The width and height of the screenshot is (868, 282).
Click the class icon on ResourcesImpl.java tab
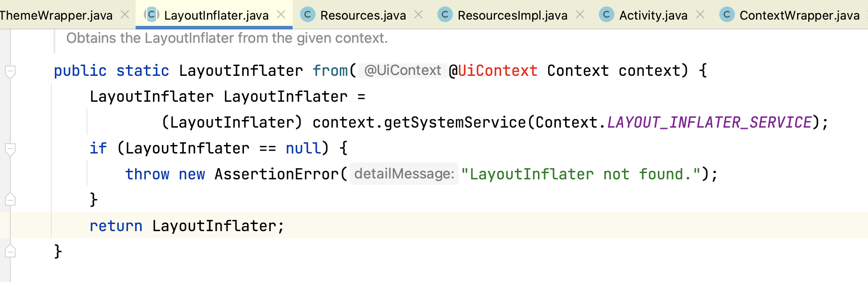(x=445, y=15)
